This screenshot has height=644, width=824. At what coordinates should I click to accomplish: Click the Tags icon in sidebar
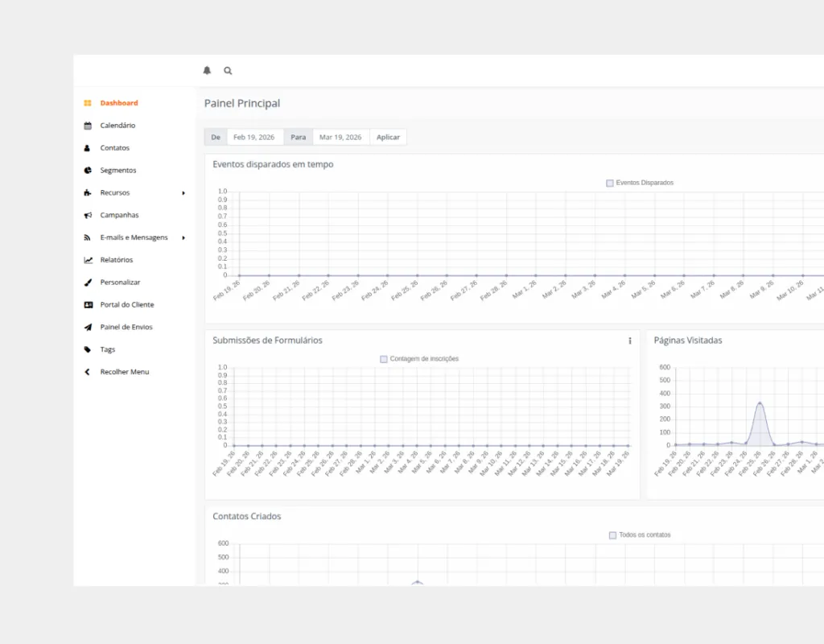tap(88, 350)
